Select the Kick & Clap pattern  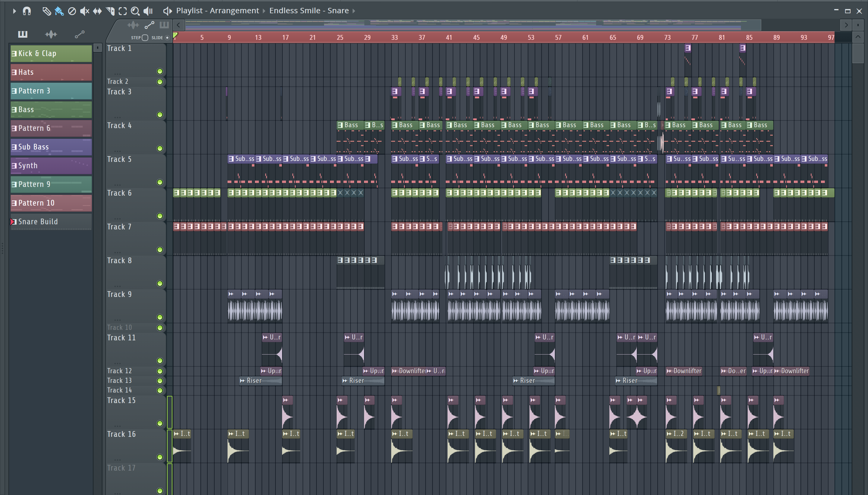click(x=51, y=53)
